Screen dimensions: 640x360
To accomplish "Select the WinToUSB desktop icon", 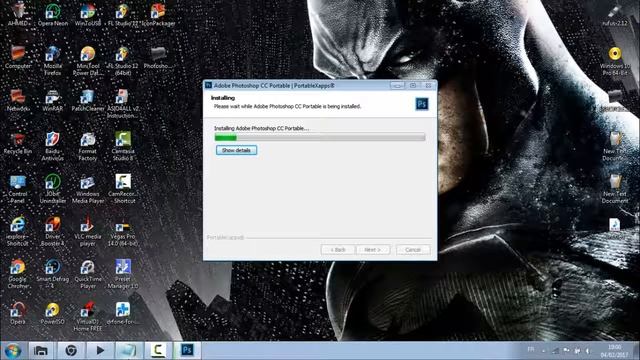I will pyautogui.click(x=88, y=15).
